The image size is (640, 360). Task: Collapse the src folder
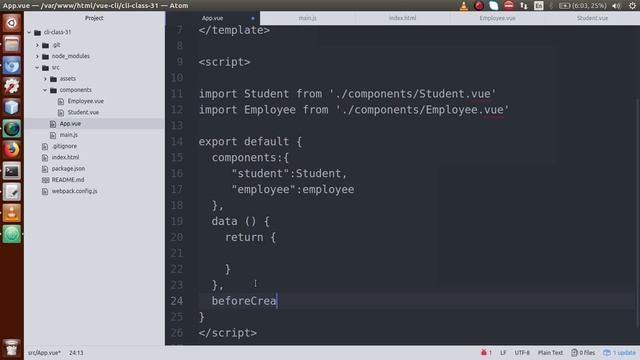tap(38, 68)
